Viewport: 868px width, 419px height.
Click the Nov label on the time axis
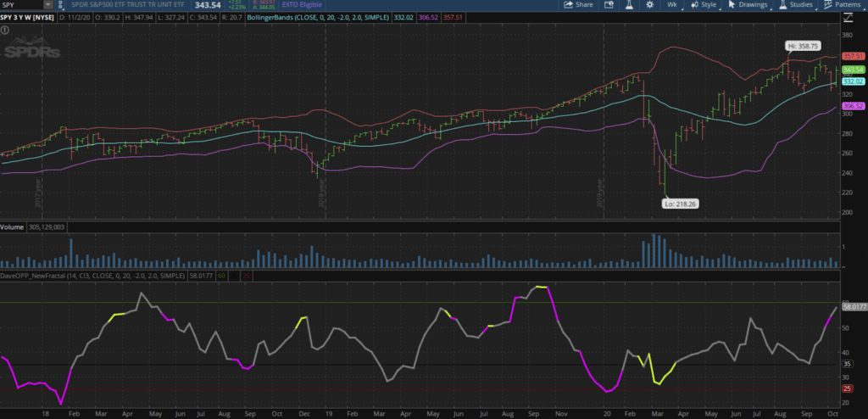tap(561, 413)
